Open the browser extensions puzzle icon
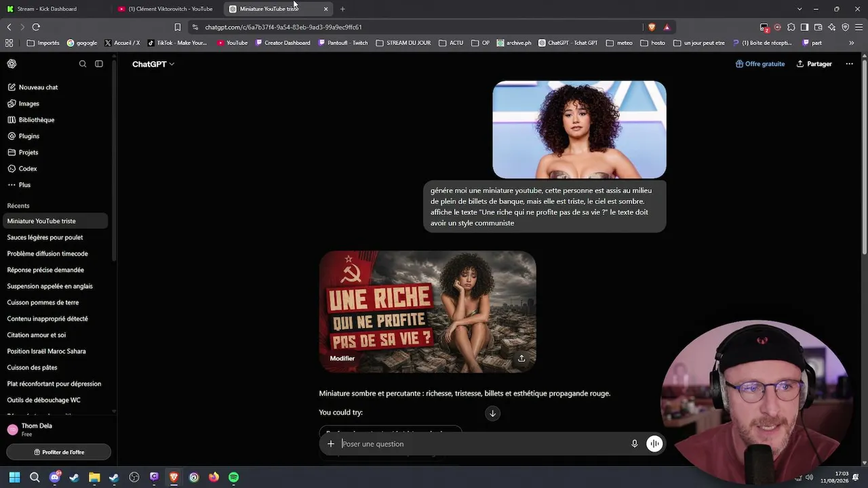 [791, 27]
